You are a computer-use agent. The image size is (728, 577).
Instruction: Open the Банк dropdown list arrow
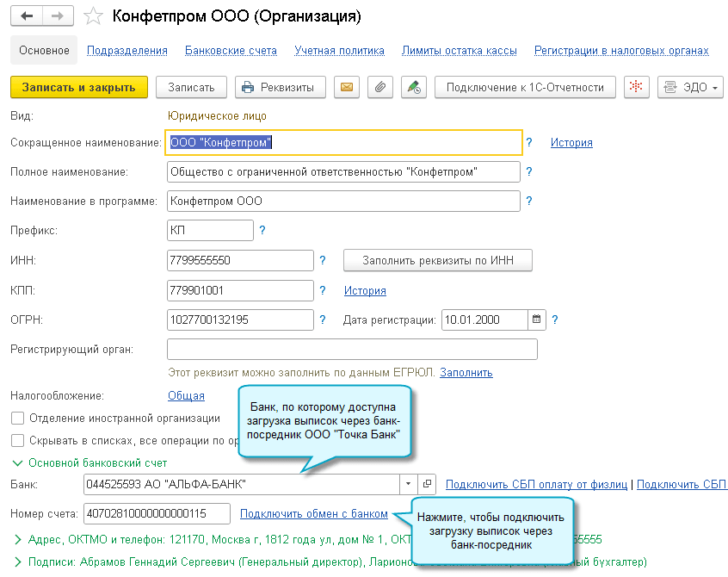click(x=408, y=484)
